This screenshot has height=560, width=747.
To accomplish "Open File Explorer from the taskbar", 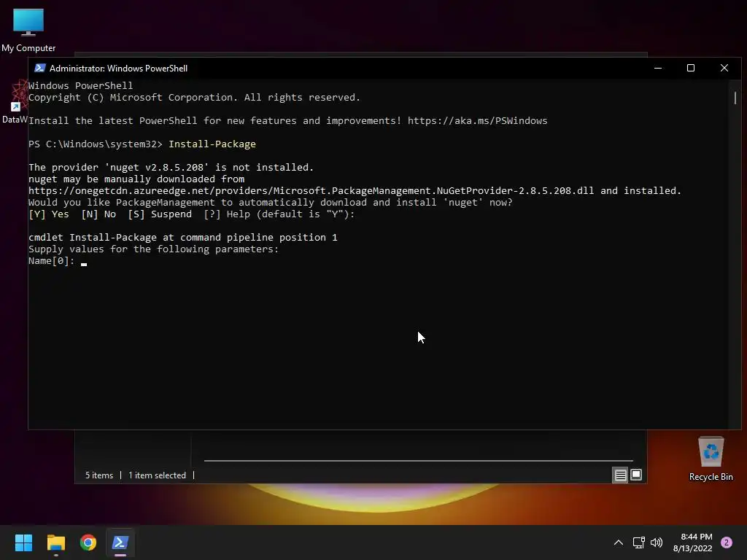I will tap(55, 542).
